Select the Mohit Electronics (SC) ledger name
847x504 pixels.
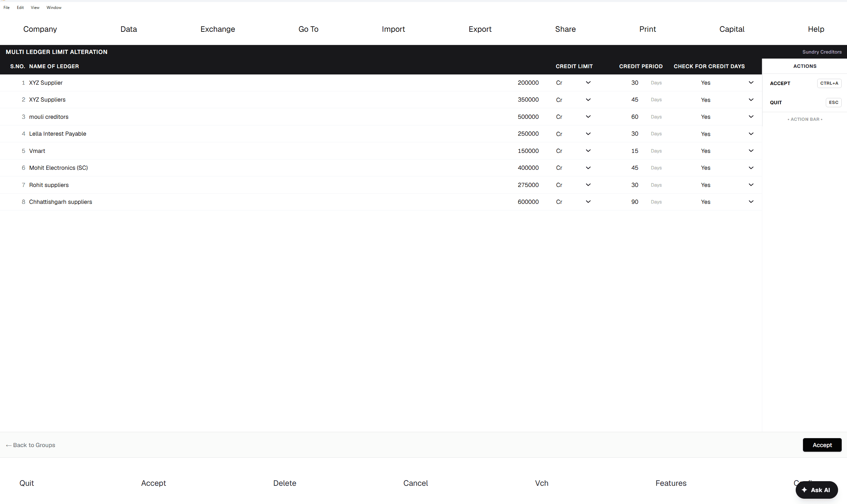coord(58,168)
